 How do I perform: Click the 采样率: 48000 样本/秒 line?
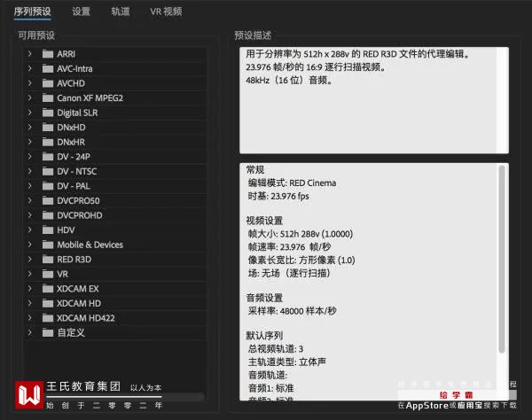[292, 311]
